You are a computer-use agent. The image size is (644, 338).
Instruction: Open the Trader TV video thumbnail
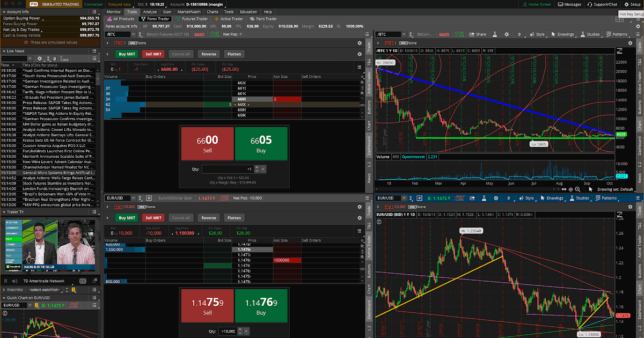[50, 245]
